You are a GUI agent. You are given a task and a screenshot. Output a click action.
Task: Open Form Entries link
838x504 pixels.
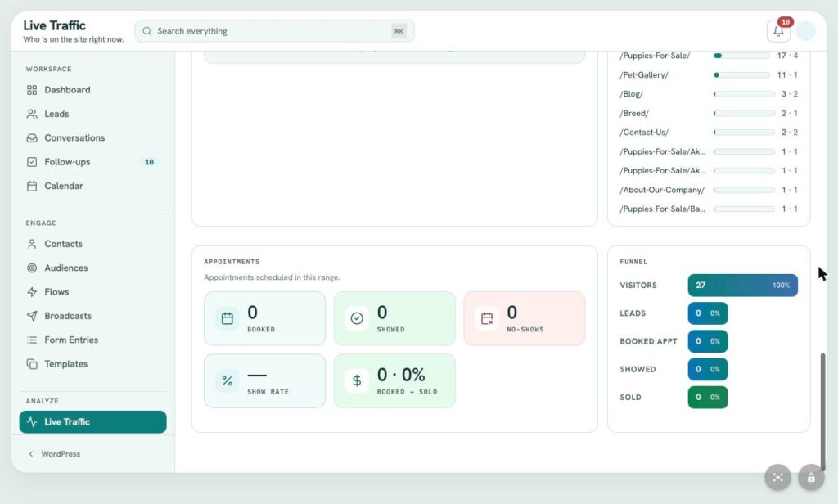(x=93, y=340)
